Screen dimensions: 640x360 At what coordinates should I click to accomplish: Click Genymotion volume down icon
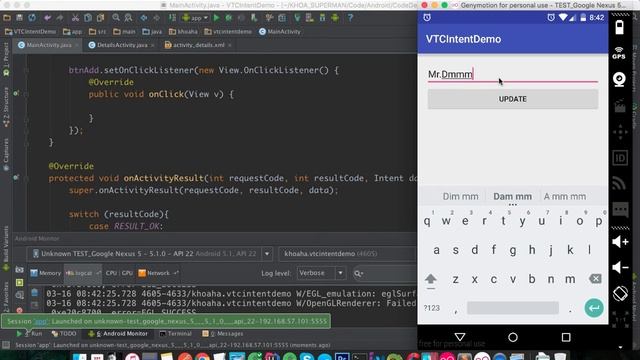[620, 268]
